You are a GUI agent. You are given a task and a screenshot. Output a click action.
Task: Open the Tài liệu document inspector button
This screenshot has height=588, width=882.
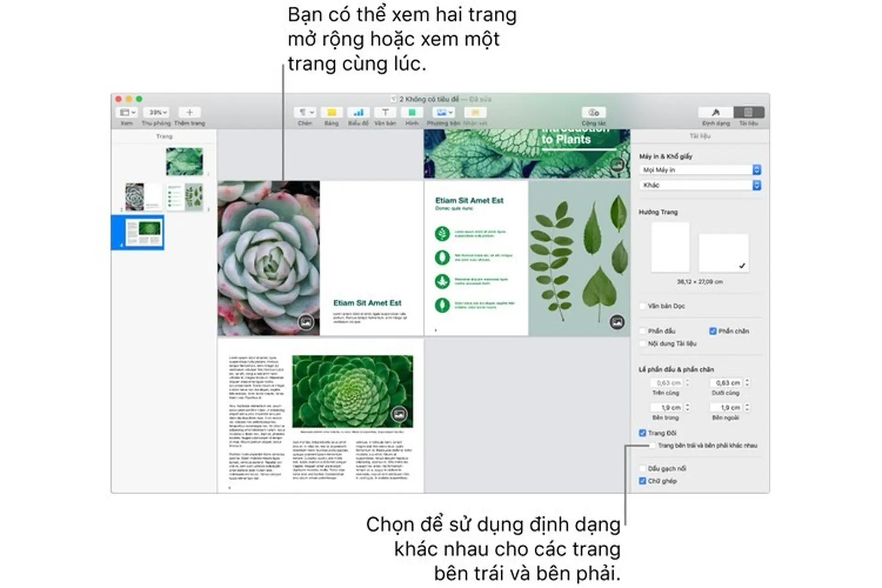click(748, 113)
